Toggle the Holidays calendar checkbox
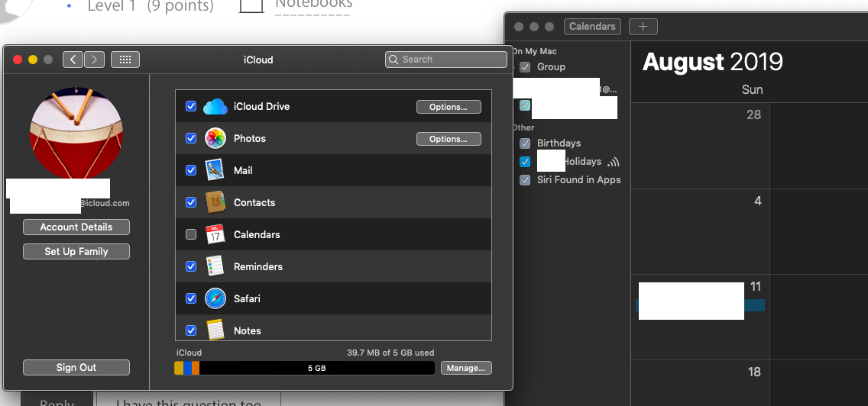Screen dimensions: 868x406 click(526, 162)
